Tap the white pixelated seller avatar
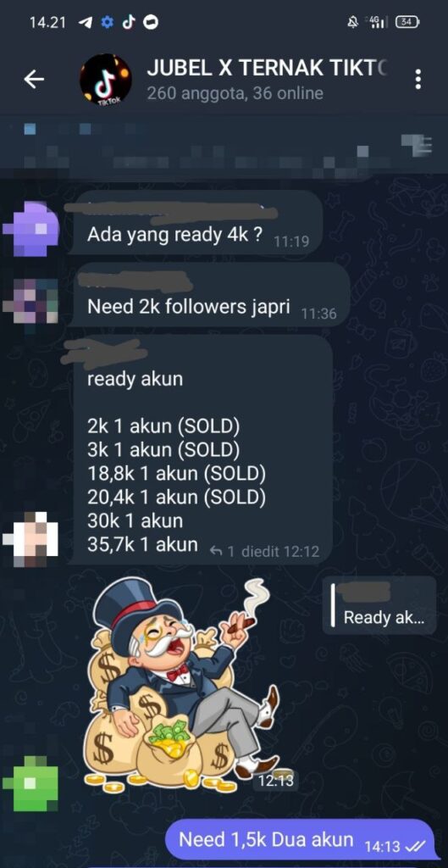 click(x=30, y=540)
